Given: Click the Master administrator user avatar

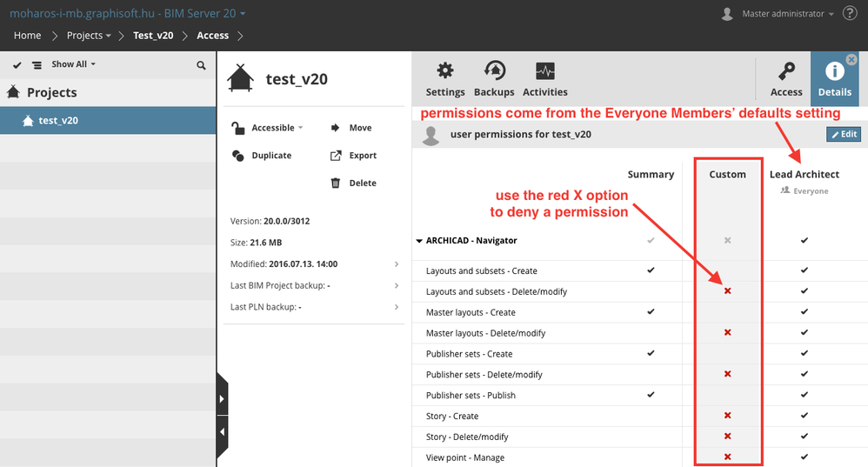Looking at the screenshot, I should point(727,14).
